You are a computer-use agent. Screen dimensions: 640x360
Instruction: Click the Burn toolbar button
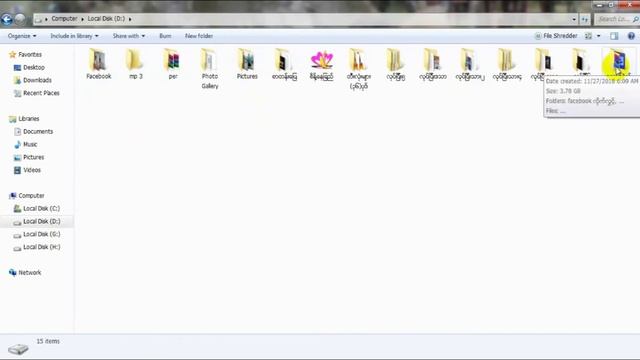click(165, 36)
